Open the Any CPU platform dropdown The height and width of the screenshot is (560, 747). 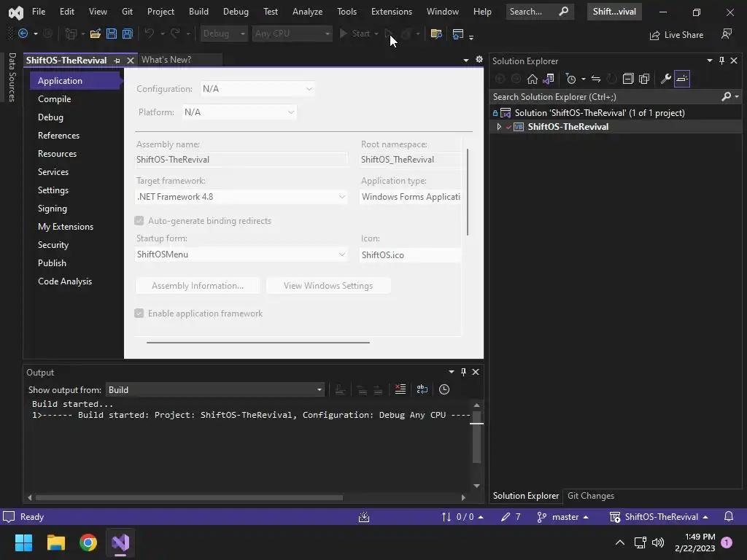292,34
